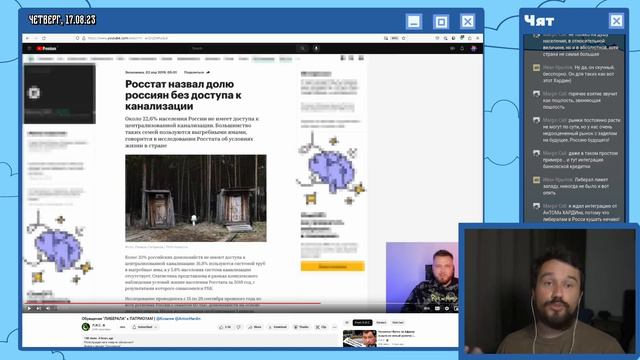Go back with the browser back arrow
The width and height of the screenshot is (640, 360).
click(27, 38)
